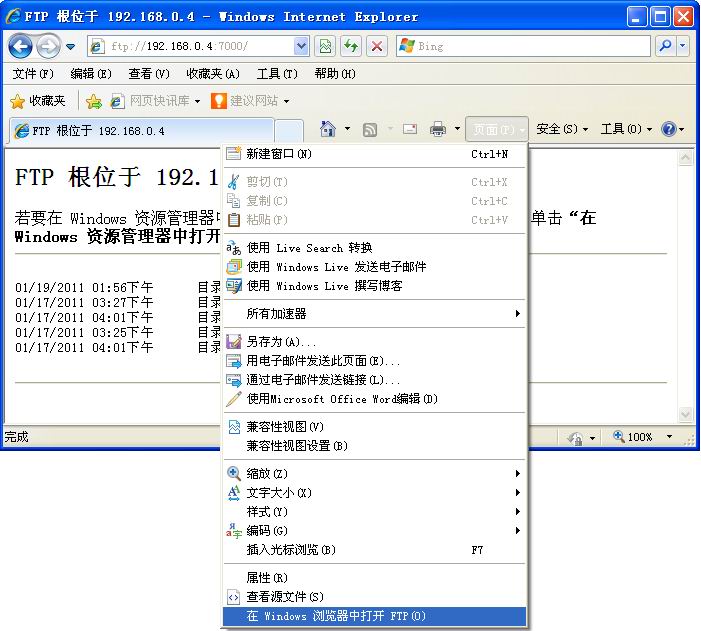Click the RSS feeds icon

point(370,129)
